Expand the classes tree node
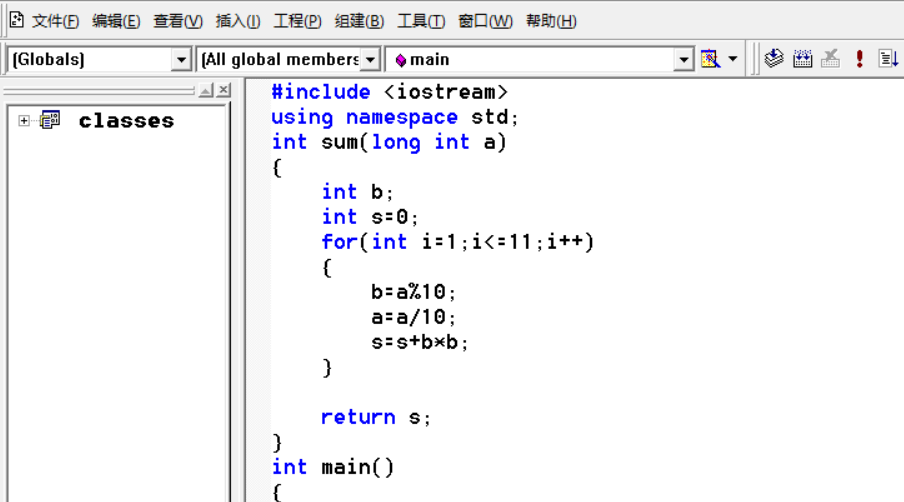Viewport: 904px width, 502px height. pos(24,120)
